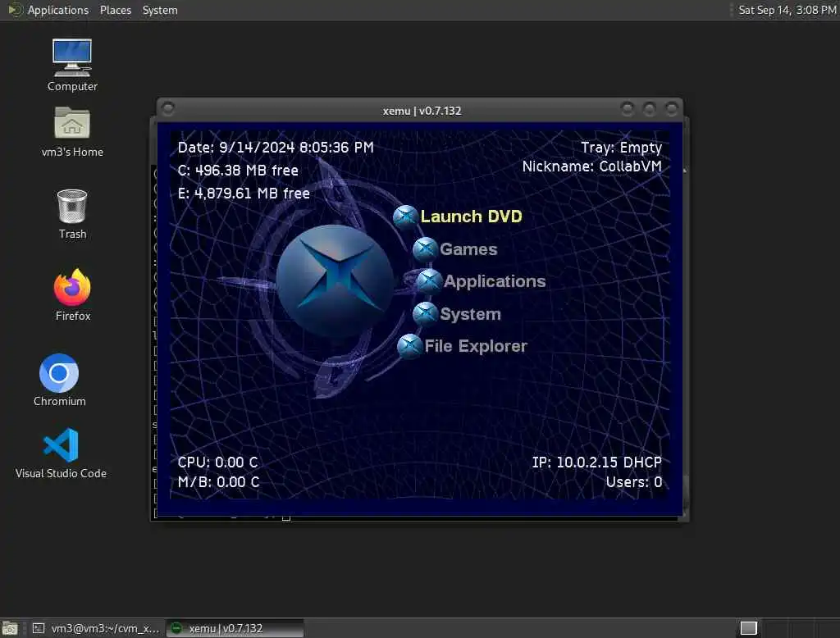Screen dimensions: 840x638
Task: Select System in xemu dashboard
Action: point(470,314)
